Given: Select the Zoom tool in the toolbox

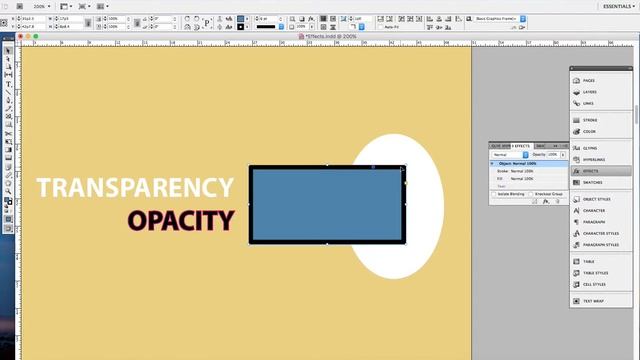Looking at the screenshot, I should (8, 191).
